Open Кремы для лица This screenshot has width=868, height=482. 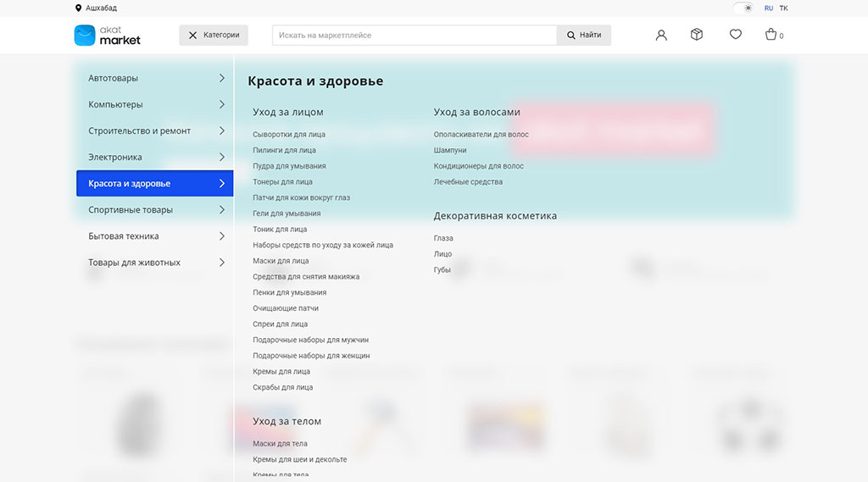coord(281,371)
